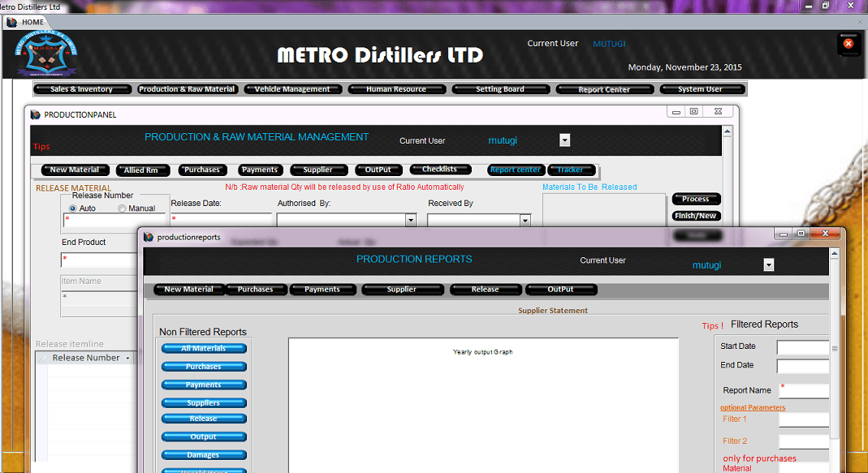Click the Process button
The height and width of the screenshot is (473, 868).
pyautogui.click(x=696, y=199)
